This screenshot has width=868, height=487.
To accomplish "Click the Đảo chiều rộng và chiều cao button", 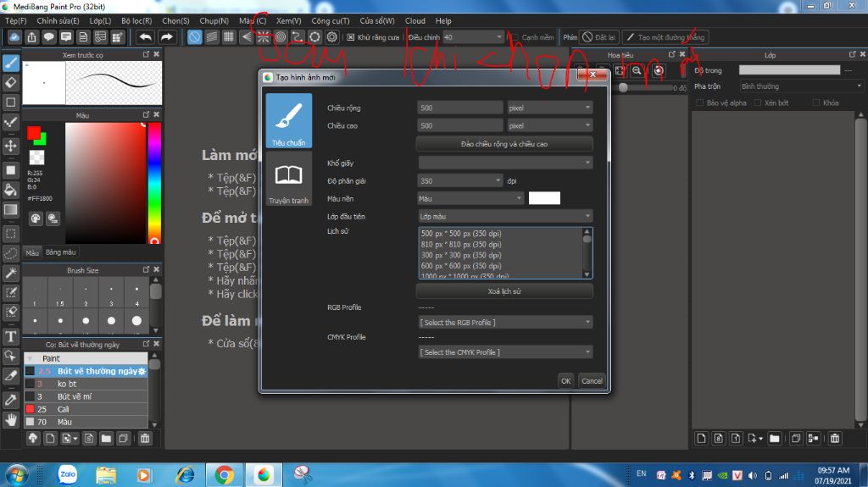I will click(x=504, y=144).
